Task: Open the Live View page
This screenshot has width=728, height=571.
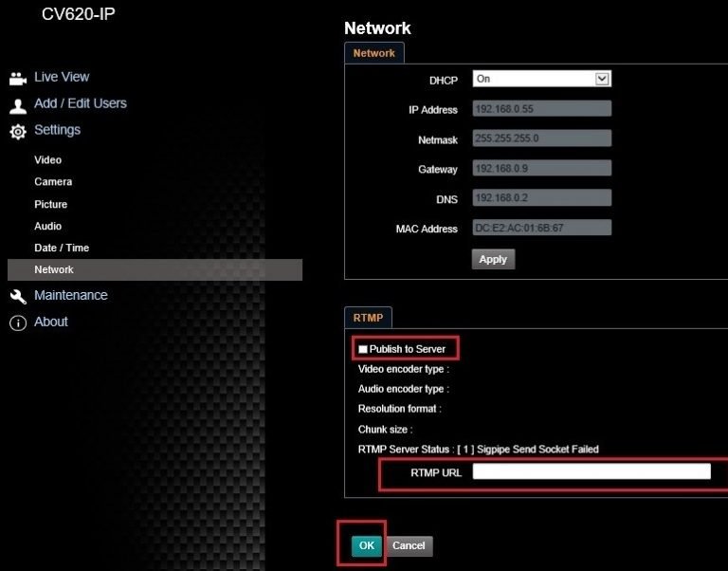Action: [62, 77]
